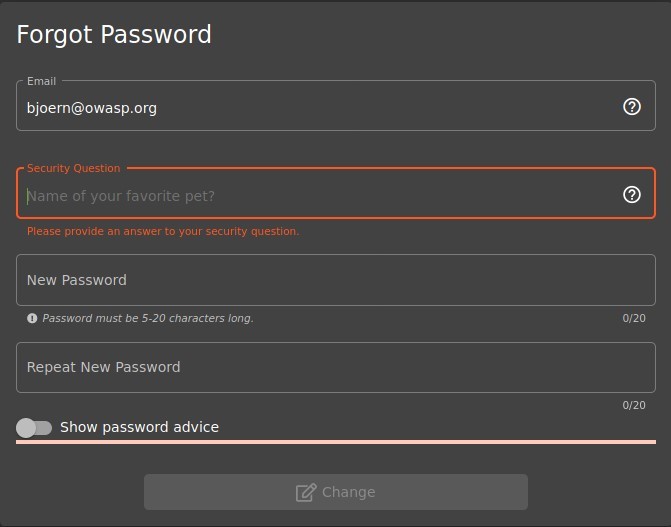Click the pink progress bar below the toggle
This screenshot has width=671, height=527.
tap(336, 441)
